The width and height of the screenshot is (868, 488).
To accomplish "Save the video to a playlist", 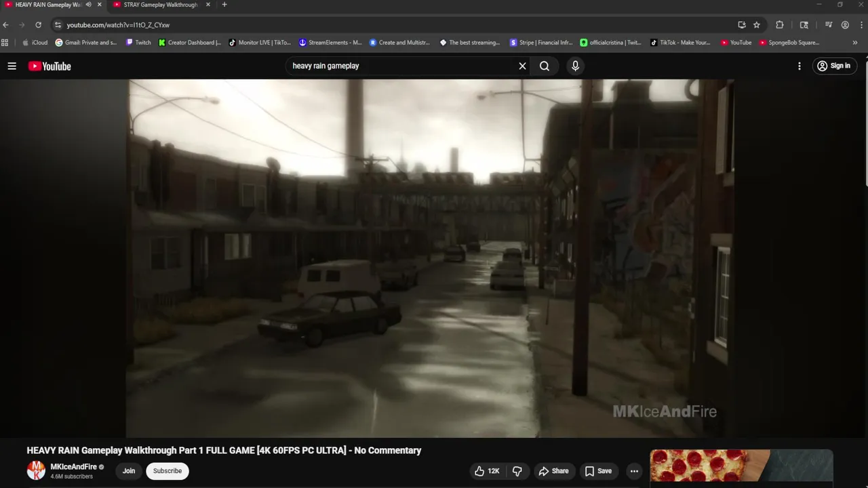I will [x=598, y=471].
